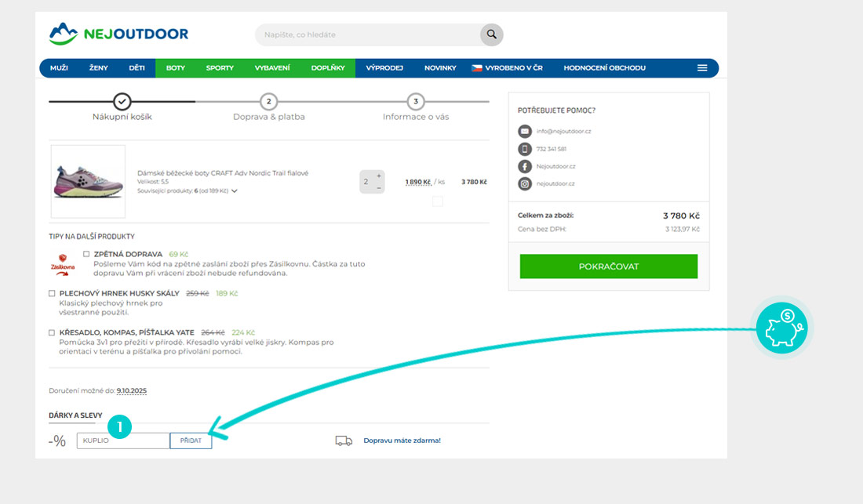Click the discount code input field
Screen dimensions: 863x504
click(x=123, y=441)
